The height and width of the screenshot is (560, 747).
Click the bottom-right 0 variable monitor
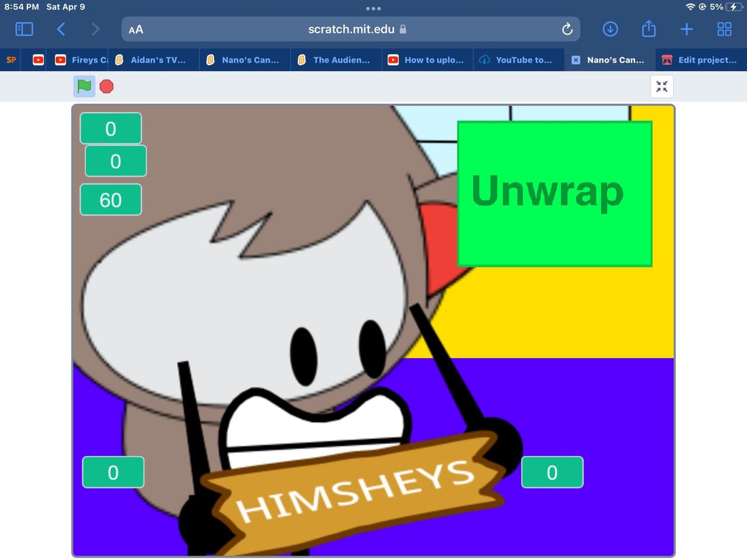coord(552,472)
